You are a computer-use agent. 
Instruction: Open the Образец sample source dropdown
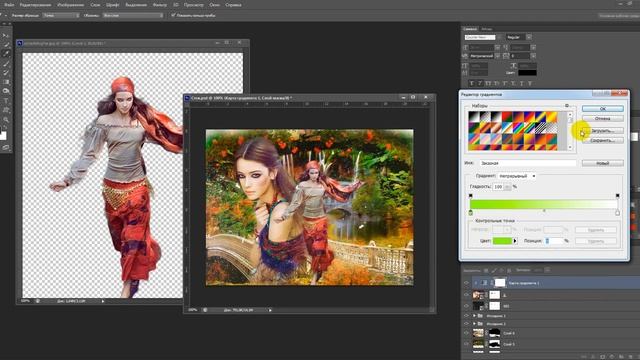[x=133, y=16]
